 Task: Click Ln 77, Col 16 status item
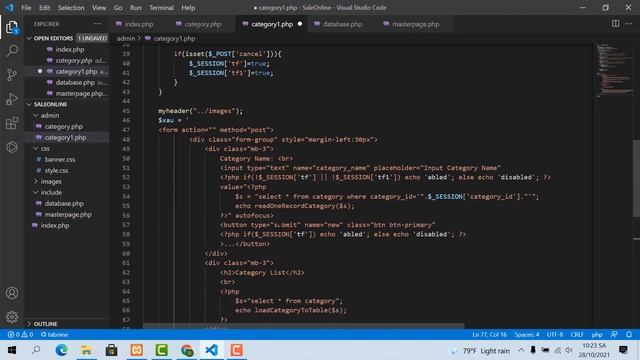coord(489,334)
